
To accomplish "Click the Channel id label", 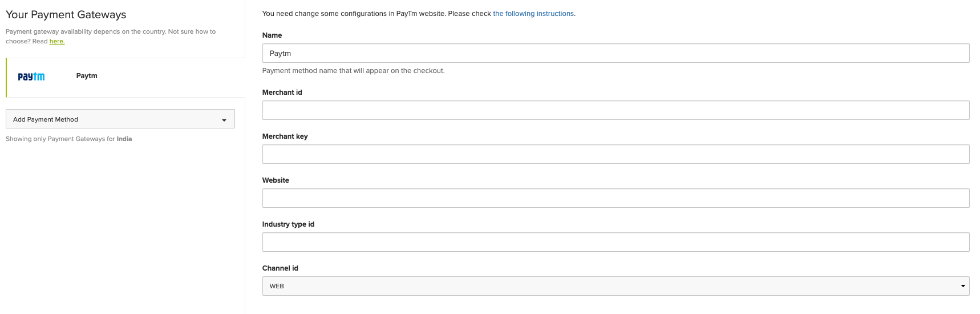I will click(280, 268).
